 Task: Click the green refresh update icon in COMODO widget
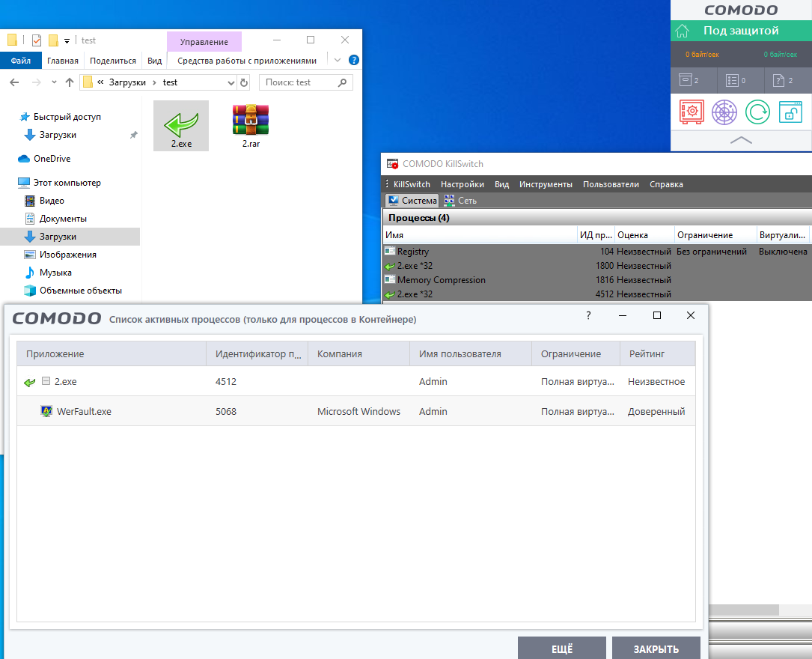tap(757, 112)
